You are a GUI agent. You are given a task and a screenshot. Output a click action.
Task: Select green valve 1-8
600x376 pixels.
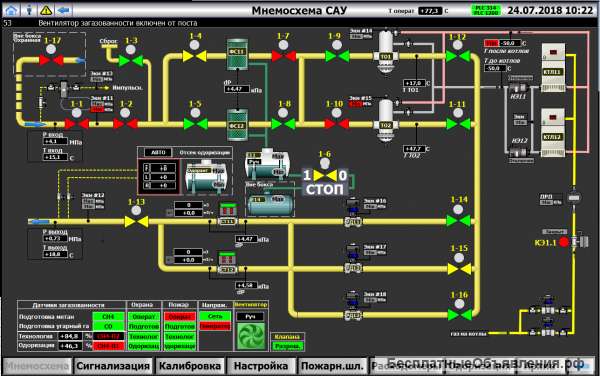tap(283, 124)
